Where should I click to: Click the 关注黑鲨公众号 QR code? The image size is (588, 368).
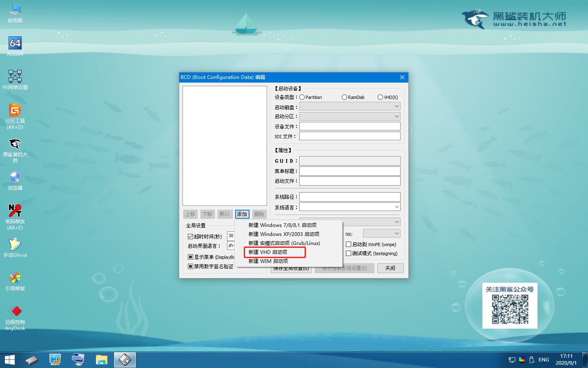pos(510,310)
